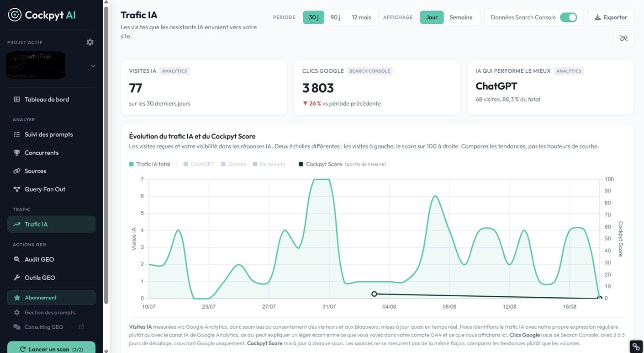Screen dimensions: 644x353
Task: Click the Query Fan Out branch icon
Action: click(x=17, y=189)
